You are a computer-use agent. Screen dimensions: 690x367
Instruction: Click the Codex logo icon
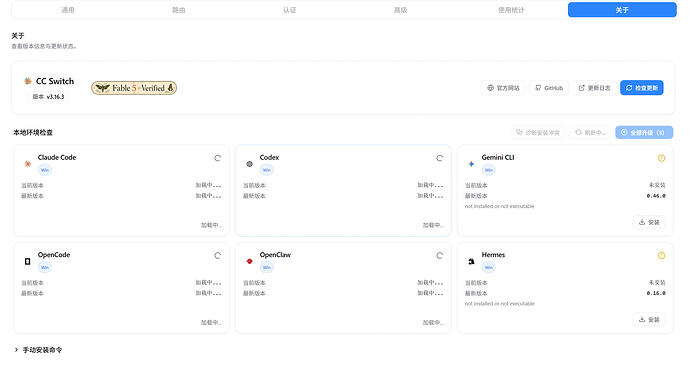250,164
